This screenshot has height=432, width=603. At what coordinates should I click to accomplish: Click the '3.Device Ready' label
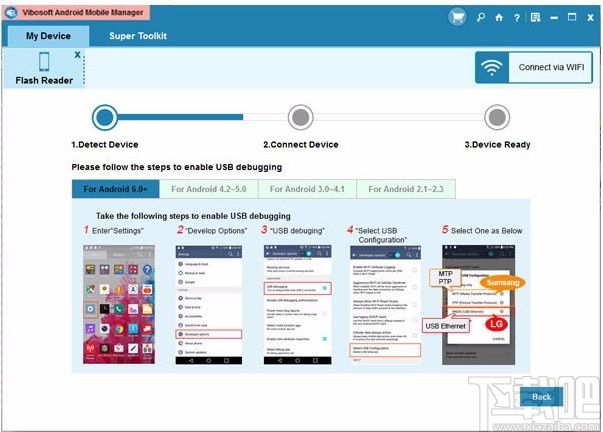(497, 145)
